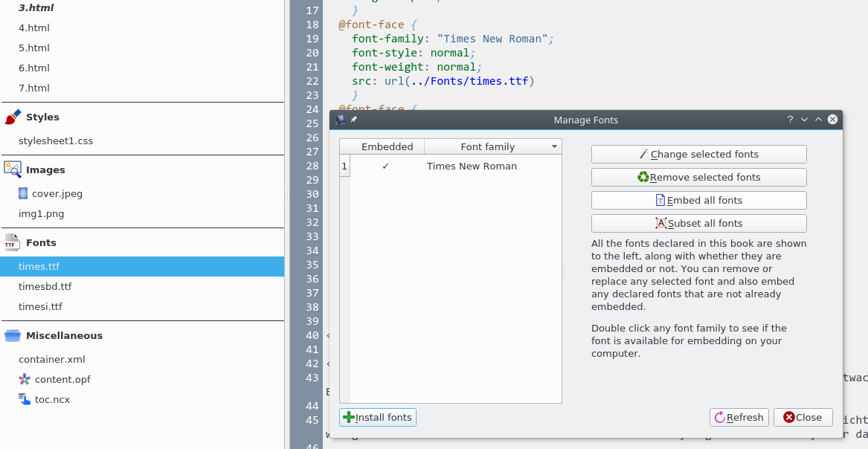Click Embed all fonts button
This screenshot has width=868, height=449.
pos(698,201)
